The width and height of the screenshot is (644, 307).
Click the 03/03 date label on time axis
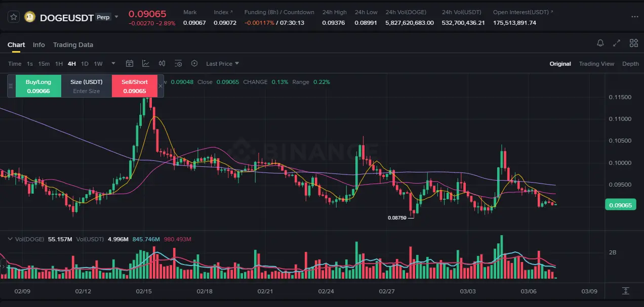468,291
